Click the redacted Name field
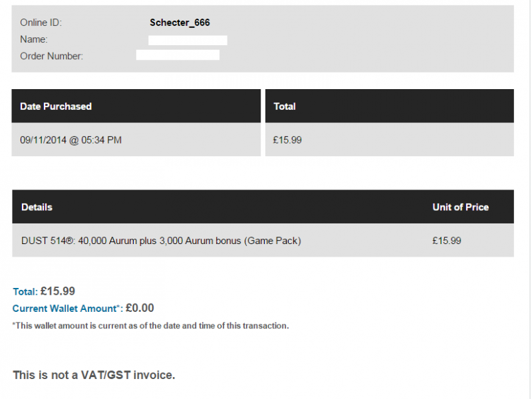Viewport: 532px width, 399px height. point(188,41)
